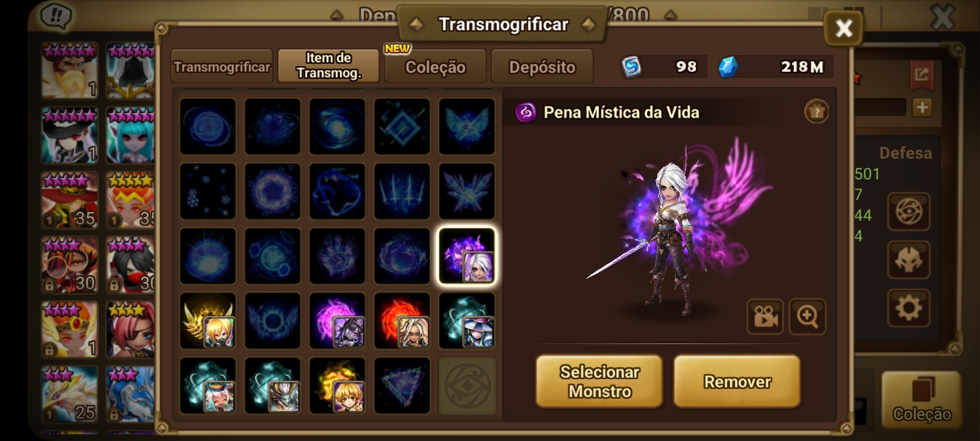Choose the selected purple feather transmog item
This screenshot has height=441, width=980.
click(467, 256)
